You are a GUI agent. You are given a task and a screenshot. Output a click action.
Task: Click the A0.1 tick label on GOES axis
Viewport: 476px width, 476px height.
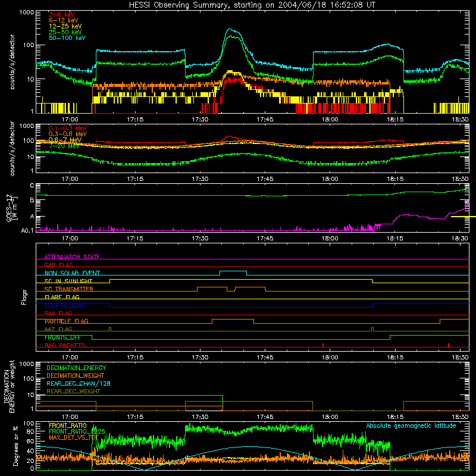click(x=27, y=231)
